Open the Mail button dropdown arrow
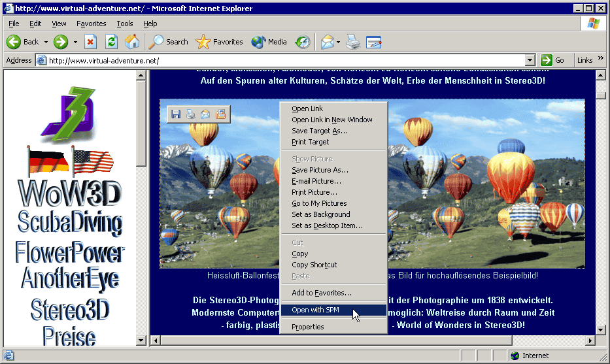The image size is (610, 364). point(338,42)
